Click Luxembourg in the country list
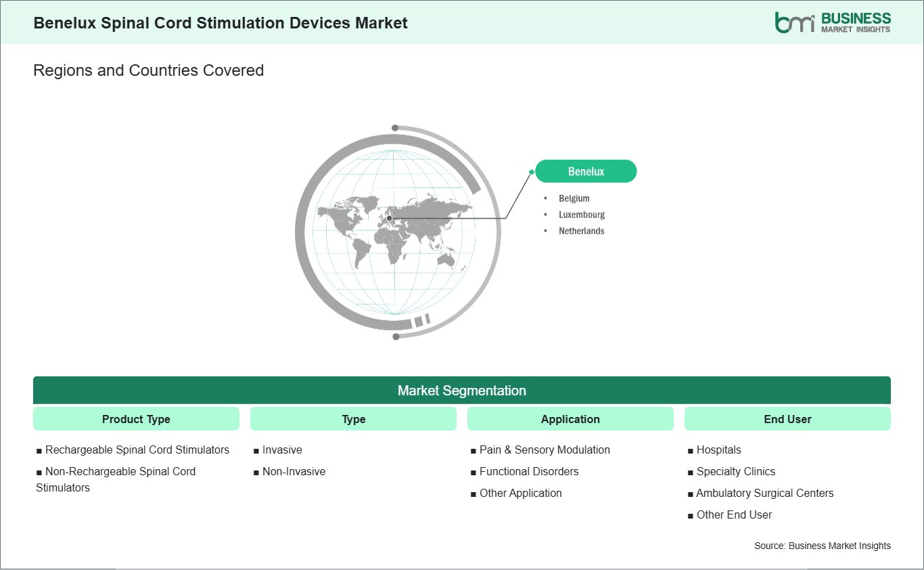This screenshot has height=570, width=924. click(x=582, y=215)
